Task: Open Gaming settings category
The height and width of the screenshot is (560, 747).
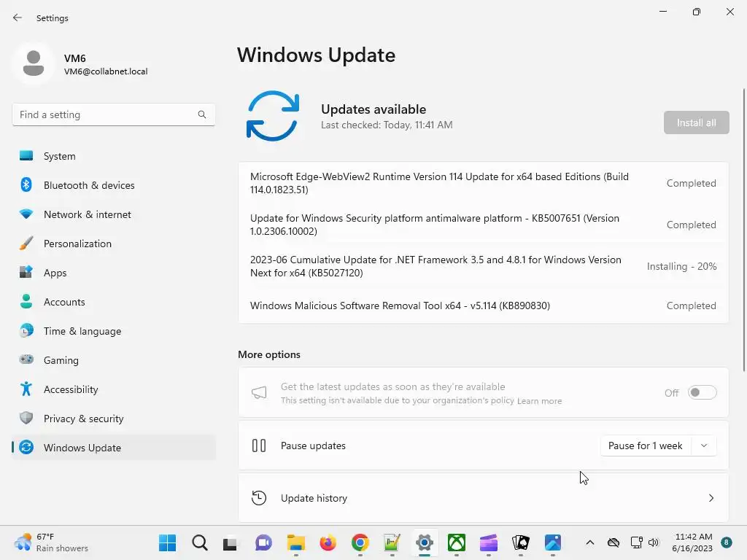Action: pos(113,360)
